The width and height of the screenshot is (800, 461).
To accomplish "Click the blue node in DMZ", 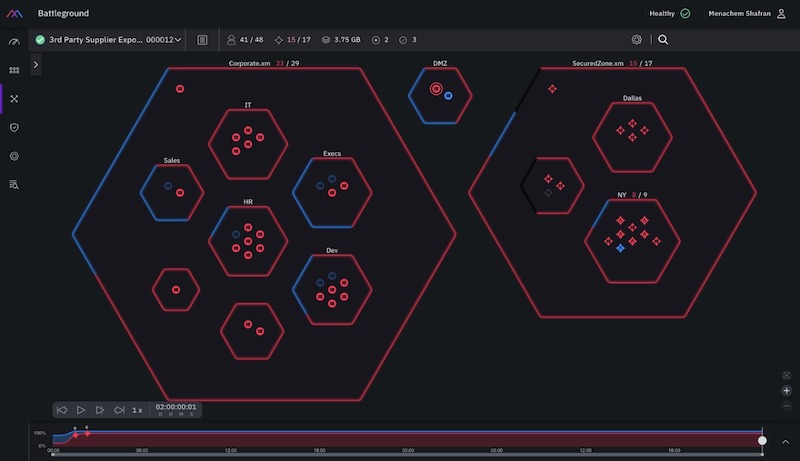I will tap(448, 95).
